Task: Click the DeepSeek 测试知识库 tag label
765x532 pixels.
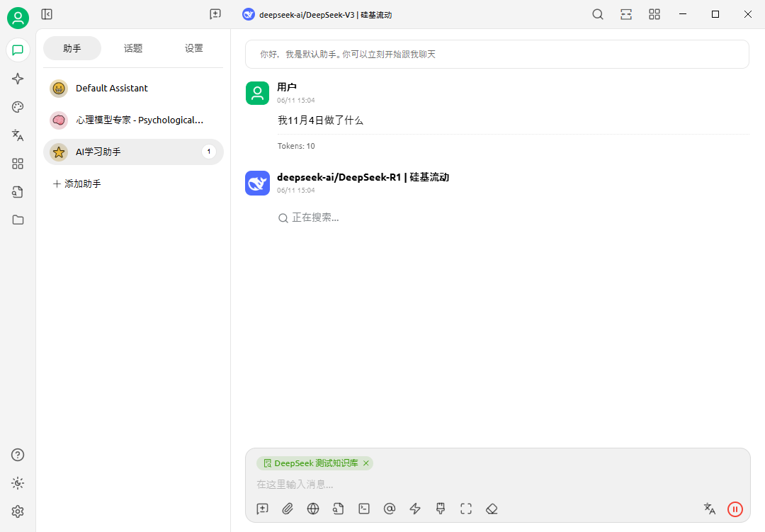Action: click(316, 463)
